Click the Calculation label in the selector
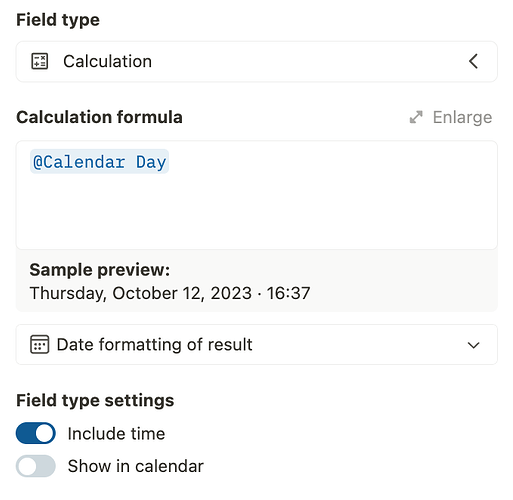The image size is (513, 500). pos(108,61)
